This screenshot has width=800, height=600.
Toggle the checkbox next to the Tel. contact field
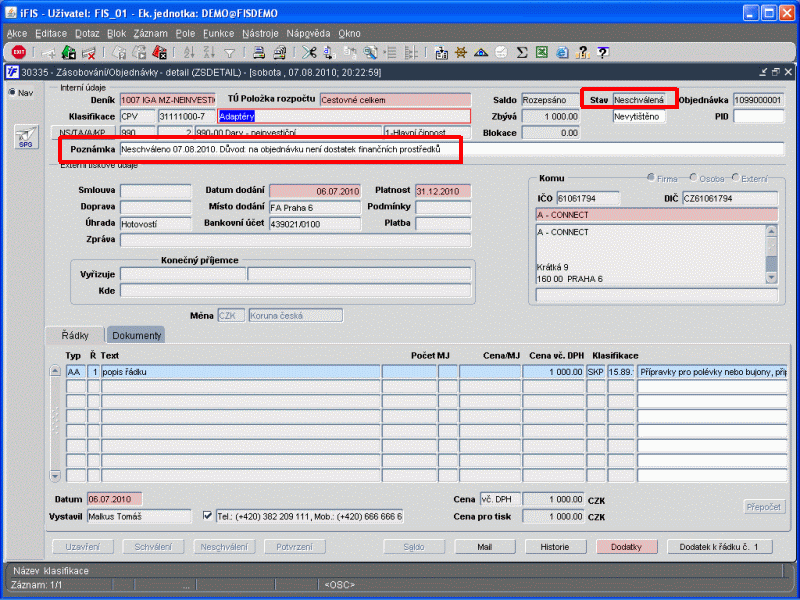click(207, 516)
